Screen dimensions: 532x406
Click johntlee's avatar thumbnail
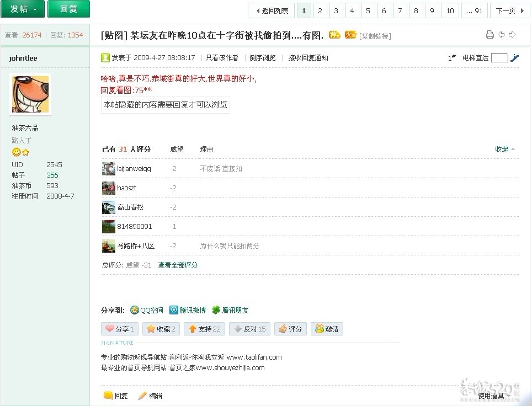(x=30, y=93)
